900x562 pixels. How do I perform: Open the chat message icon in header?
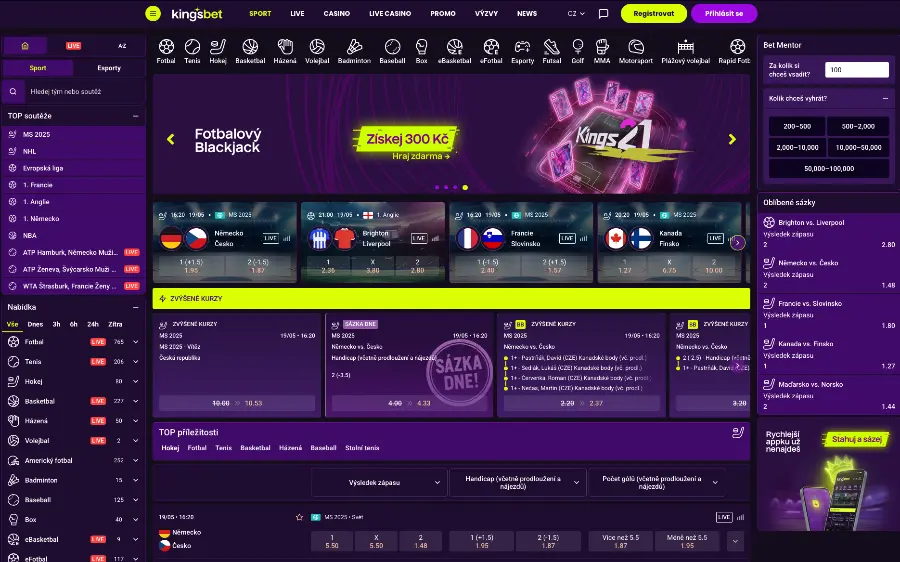click(603, 13)
